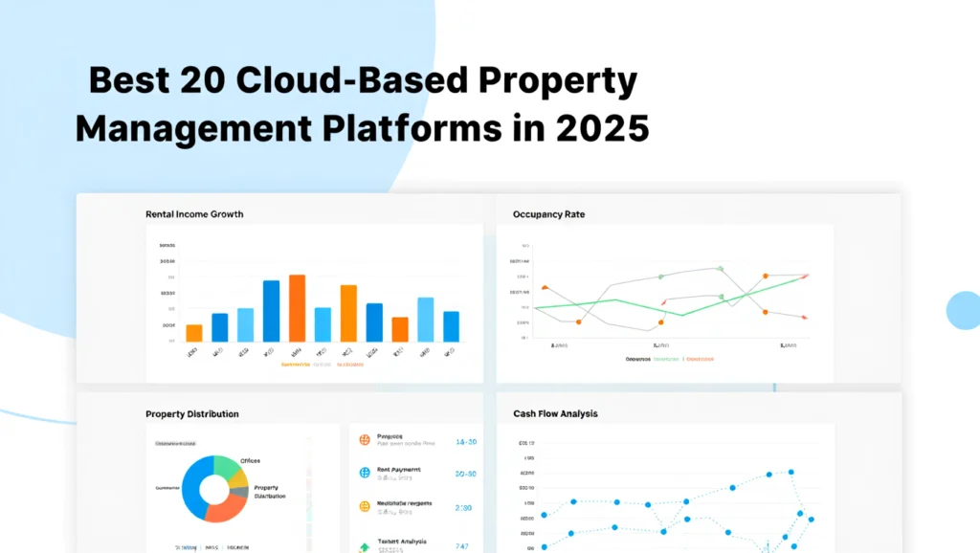Click the yellow Maintenance Requests icon
Image resolution: width=980 pixels, height=553 pixels.
click(x=364, y=507)
